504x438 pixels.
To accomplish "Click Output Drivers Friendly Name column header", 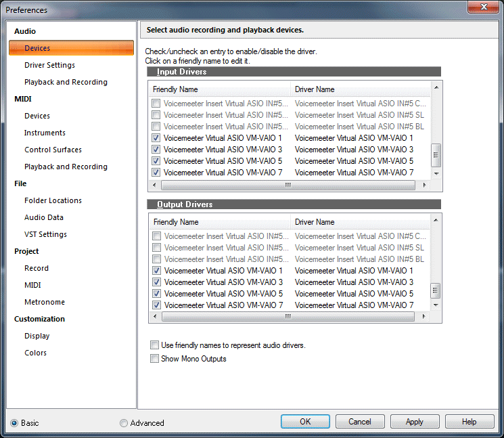I will (x=220, y=222).
